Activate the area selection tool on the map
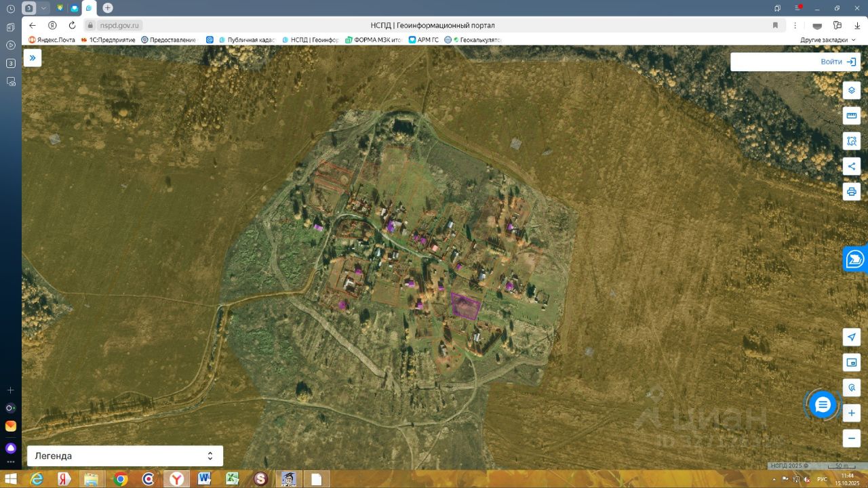This screenshot has height=488, width=868. pyautogui.click(x=852, y=141)
